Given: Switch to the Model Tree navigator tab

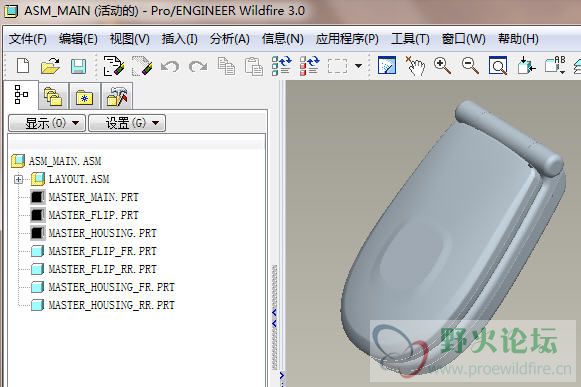Looking at the screenshot, I should click(x=21, y=95).
